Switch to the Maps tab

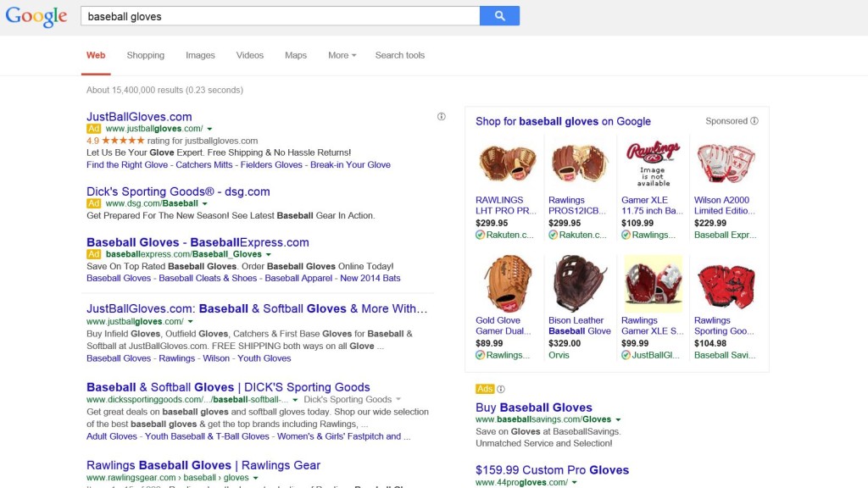296,55
